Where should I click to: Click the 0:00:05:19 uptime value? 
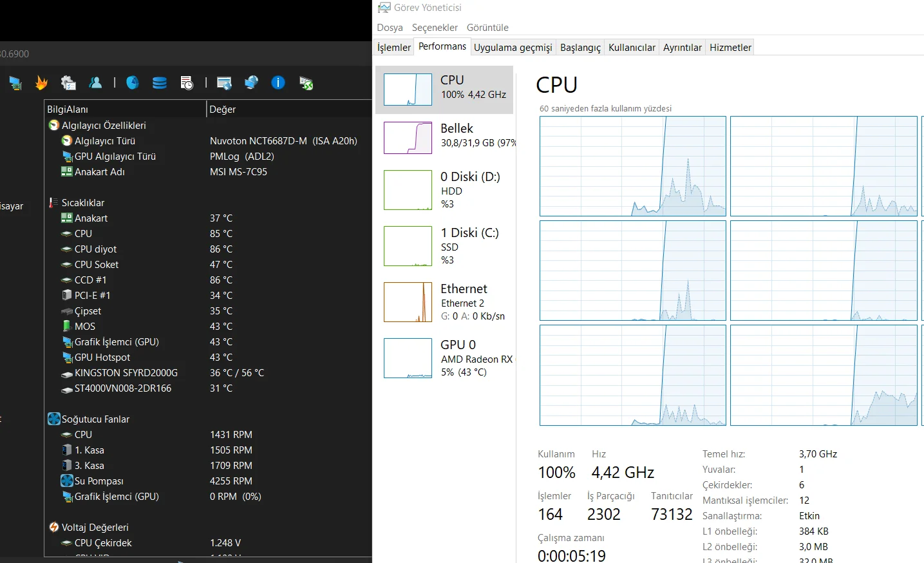pyautogui.click(x=572, y=555)
